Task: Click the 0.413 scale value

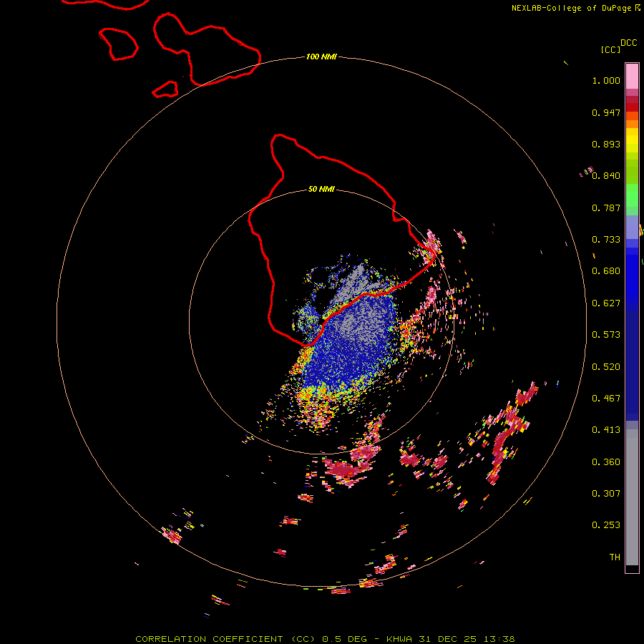Action: (606, 430)
